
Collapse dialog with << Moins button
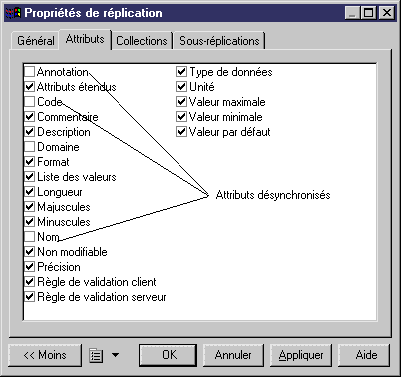[45, 355]
